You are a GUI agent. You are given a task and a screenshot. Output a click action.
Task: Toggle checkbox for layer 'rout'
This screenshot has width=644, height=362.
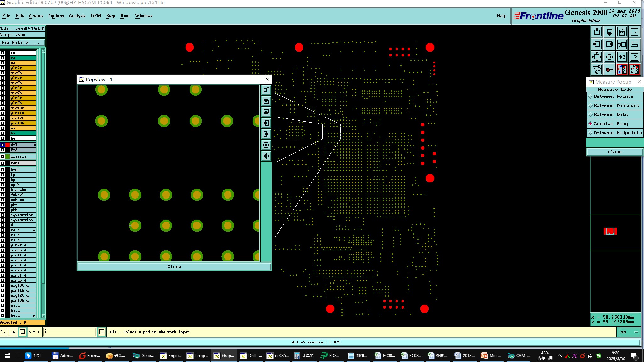[x=3, y=163]
